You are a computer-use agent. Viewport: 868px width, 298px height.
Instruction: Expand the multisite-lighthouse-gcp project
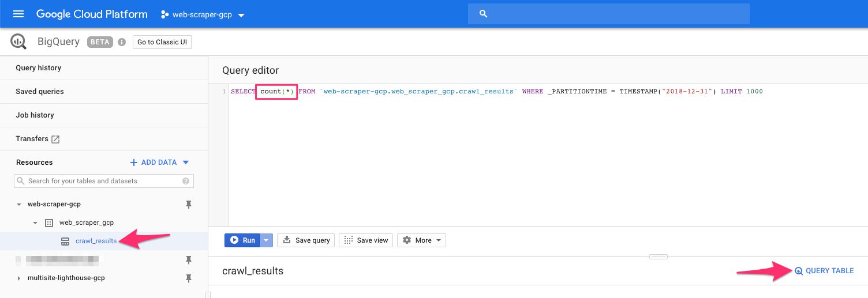[19, 278]
